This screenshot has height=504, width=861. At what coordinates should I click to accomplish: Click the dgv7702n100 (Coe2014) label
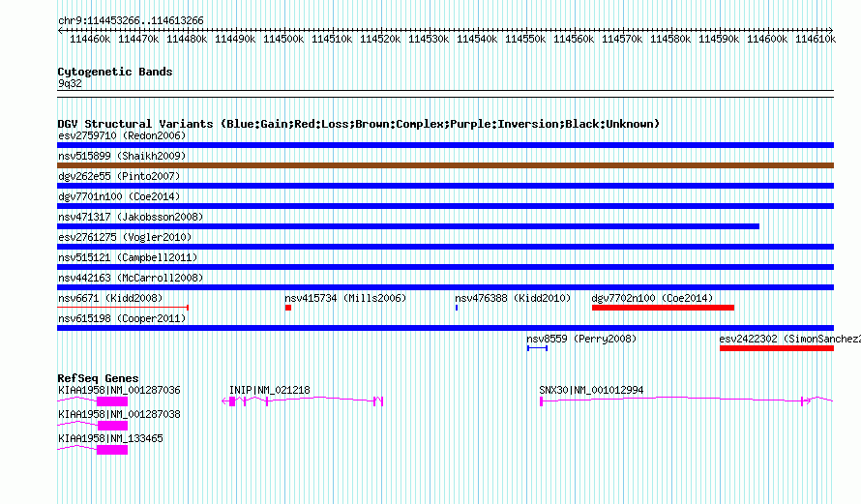(652, 298)
